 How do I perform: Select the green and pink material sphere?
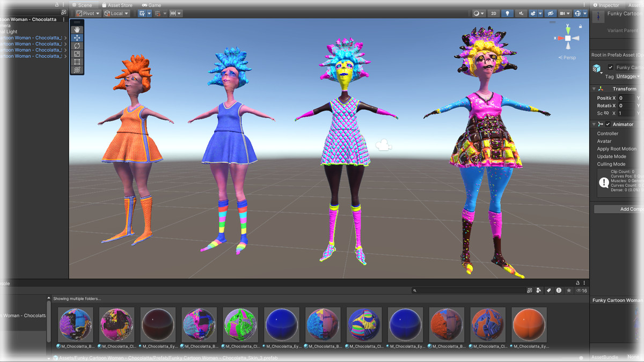pos(240,324)
